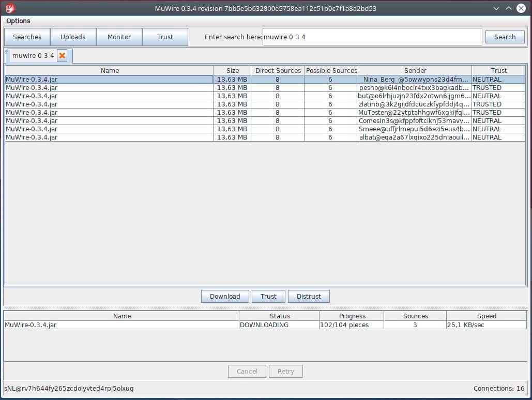Image resolution: width=532 pixels, height=400 pixels.
Task: Click the Download button
Action: tap(225, 296)
